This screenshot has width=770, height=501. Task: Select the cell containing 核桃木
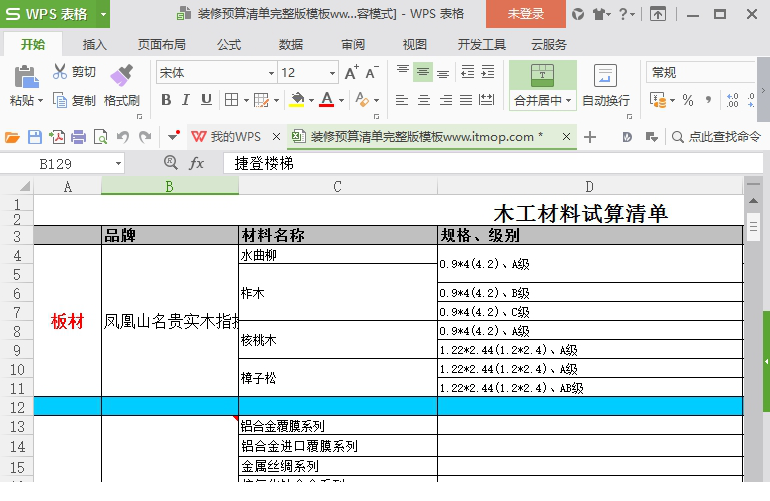coord(338,340)
